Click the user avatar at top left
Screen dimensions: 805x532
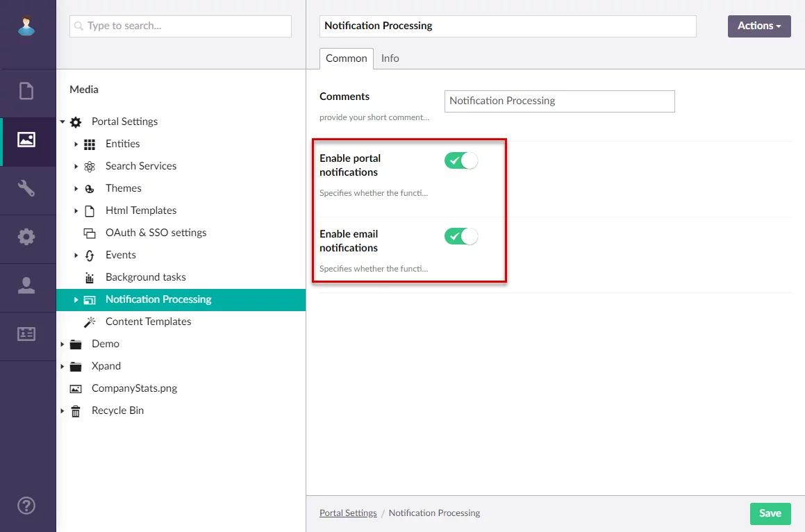(x=26, y=26)
